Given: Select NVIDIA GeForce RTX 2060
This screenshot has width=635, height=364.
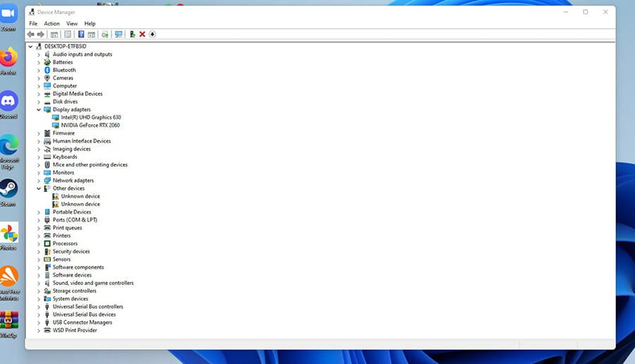Looking at the screenshot, I should point(90,125).
